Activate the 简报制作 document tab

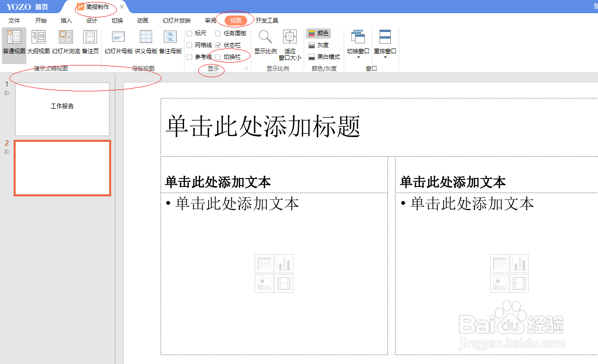coord(97,7)
